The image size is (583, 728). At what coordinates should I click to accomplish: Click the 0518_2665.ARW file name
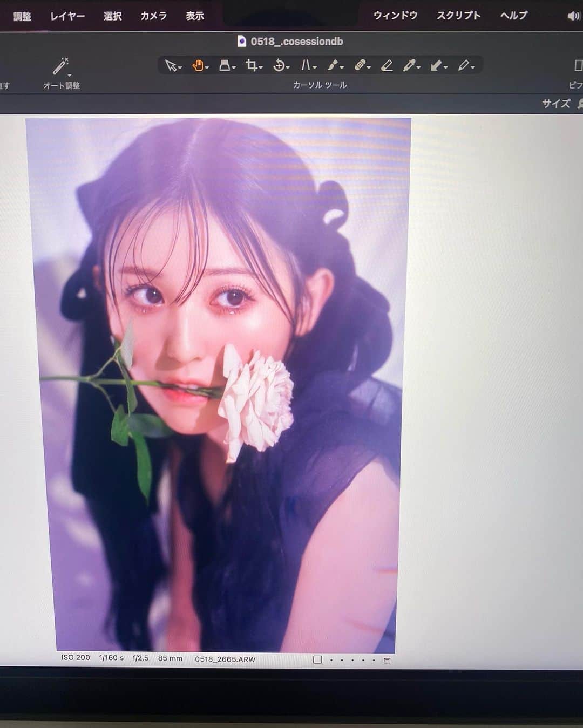[x=225, y=659]
